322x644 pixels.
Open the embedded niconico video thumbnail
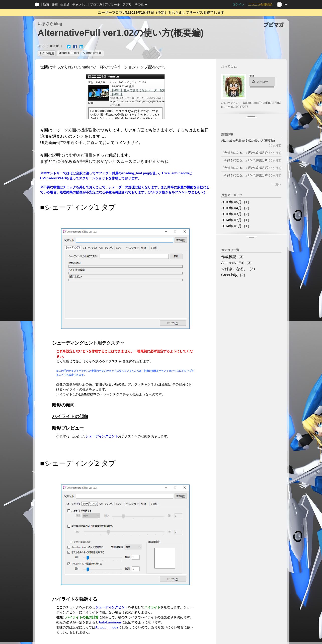click(99, 93)
